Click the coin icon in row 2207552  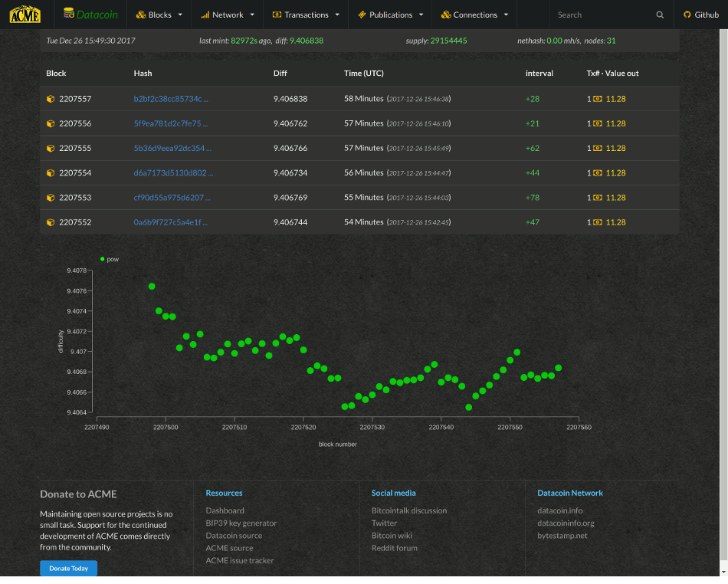pyautogui.click(x=598, y=222)
